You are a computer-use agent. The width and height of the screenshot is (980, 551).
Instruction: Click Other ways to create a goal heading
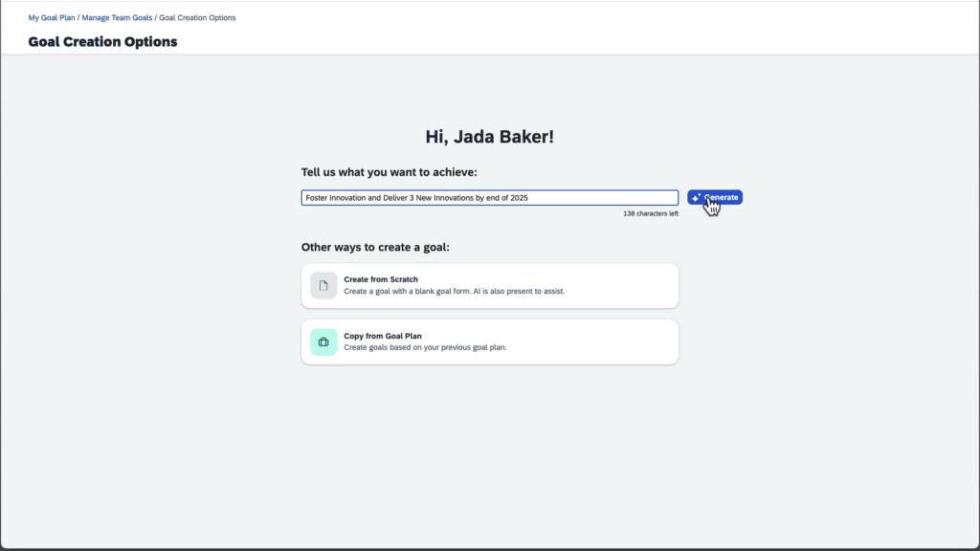[x=375, y=247]
